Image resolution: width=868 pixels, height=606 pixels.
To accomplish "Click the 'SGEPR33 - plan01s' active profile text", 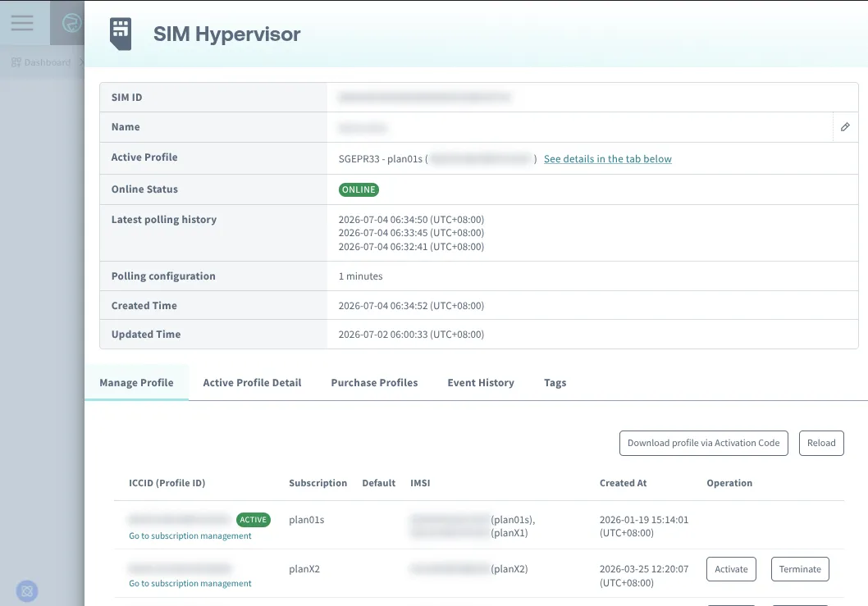I will click(381, 159).
